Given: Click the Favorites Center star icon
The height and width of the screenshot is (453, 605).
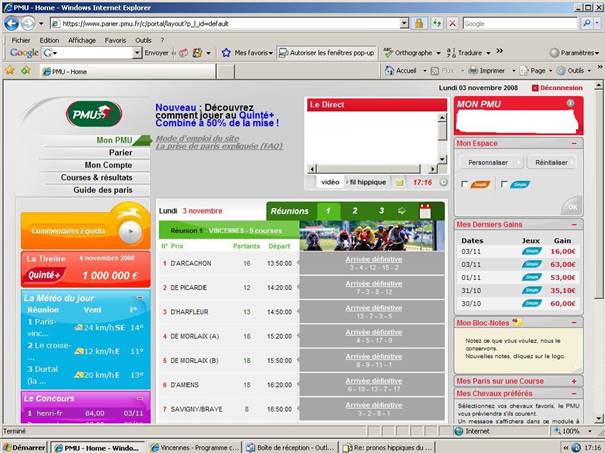Looking at the screenshot, I should tap(10, 71).
